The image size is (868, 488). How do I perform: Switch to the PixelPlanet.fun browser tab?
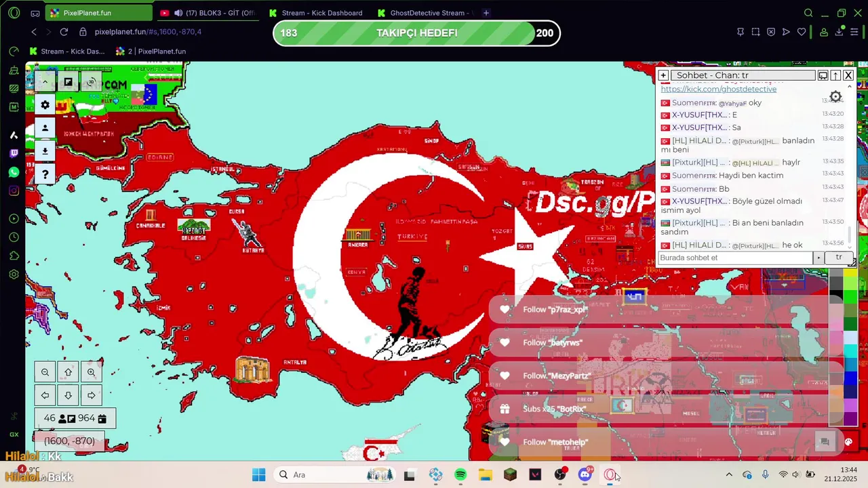pos(98,13)
